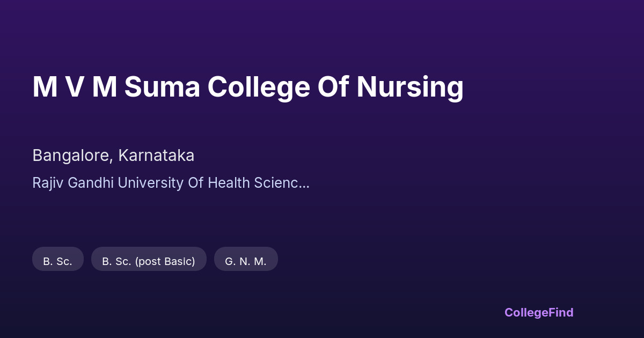
Task: Select the word Karnataka in the location
Action: coord(156,156)
